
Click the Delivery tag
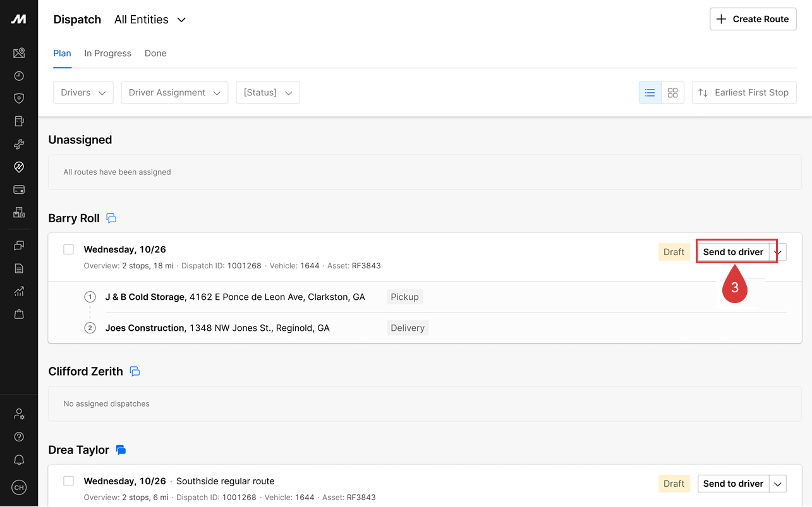pyautogui.click(x=408, y=328)
